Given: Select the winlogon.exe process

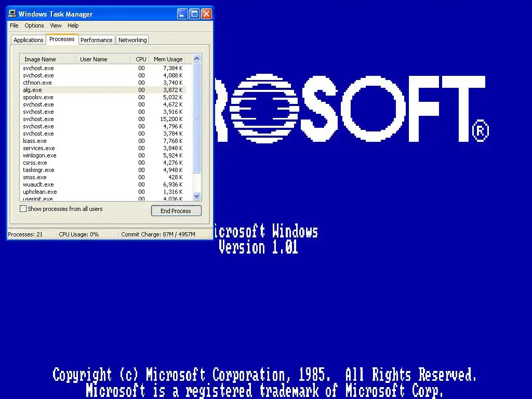Looking at the screenshot, I should 103,155.
